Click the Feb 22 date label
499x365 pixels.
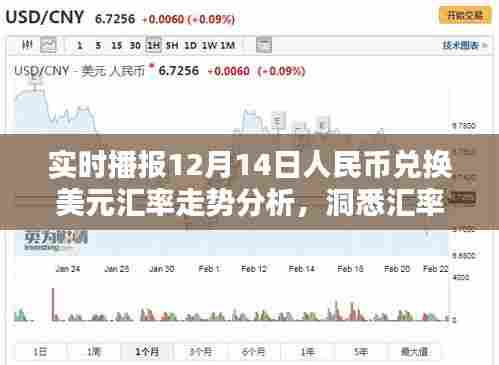pyautogui.click(x=436, y=269)
